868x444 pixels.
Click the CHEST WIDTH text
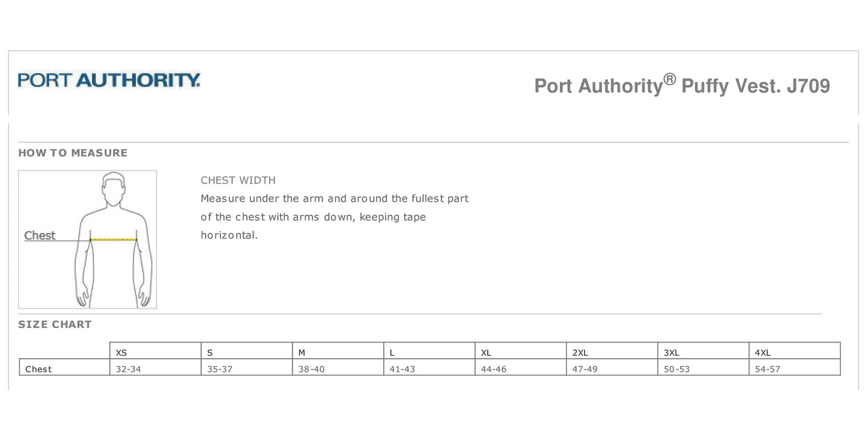238,180
